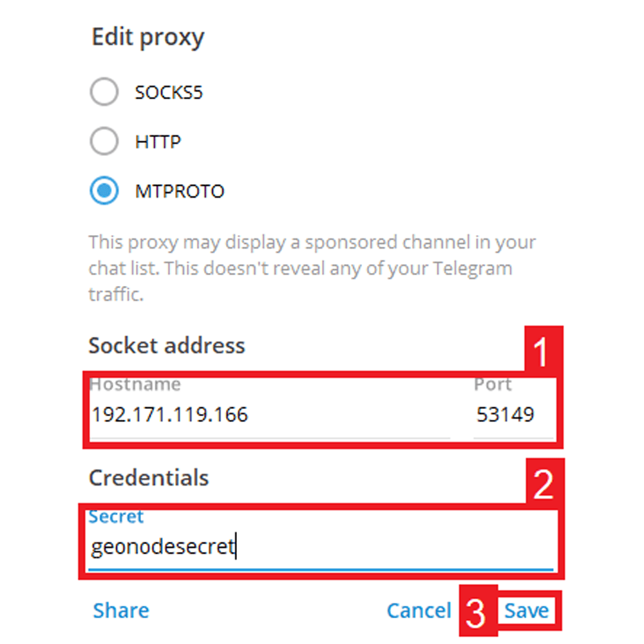Click the HTTP text label
Viewport: 644px width, 644px height.
158,142
